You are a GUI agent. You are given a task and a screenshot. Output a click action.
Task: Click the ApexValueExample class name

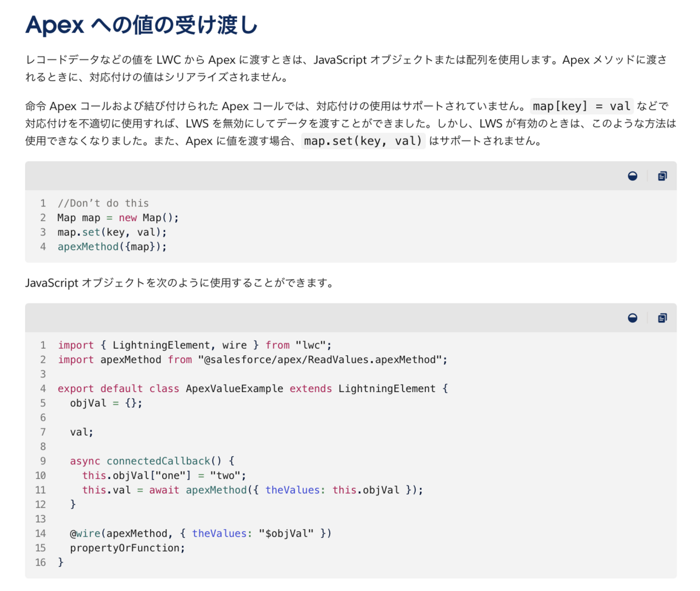tap(235, 389)
